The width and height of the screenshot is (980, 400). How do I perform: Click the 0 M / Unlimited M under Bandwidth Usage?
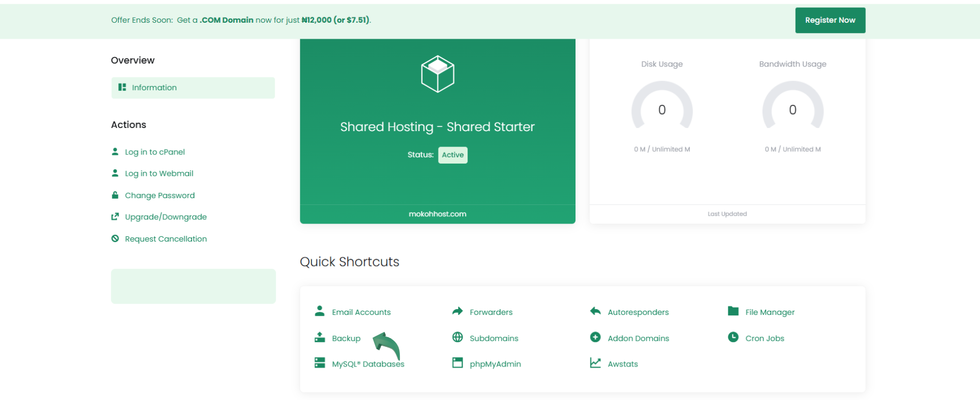pos(792,149)
